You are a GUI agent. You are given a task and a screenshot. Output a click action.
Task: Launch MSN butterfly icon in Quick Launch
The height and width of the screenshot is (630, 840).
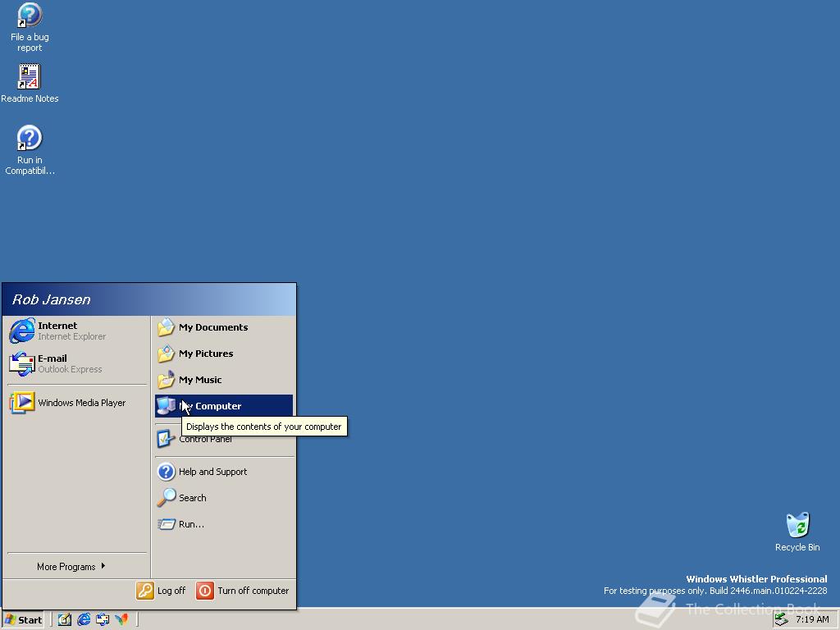pyautogui.click(x=121, y=620)
